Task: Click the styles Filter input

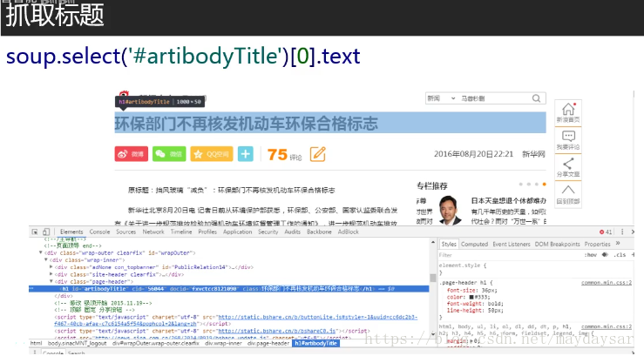Action: tap(509, 255)
